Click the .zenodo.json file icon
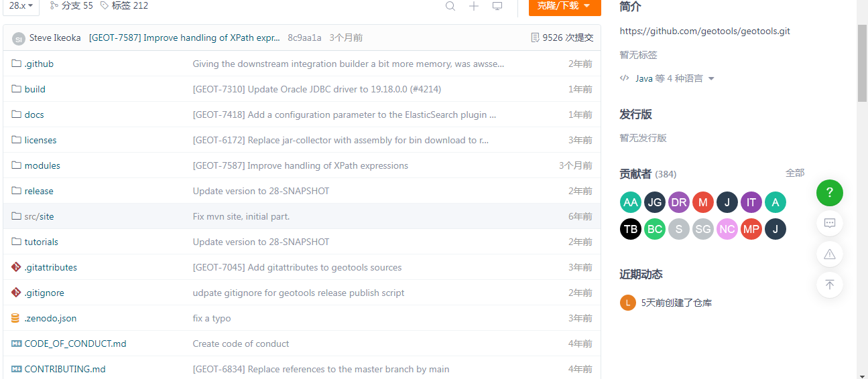The width and height of the screenshot is (868, 379). 15,318
